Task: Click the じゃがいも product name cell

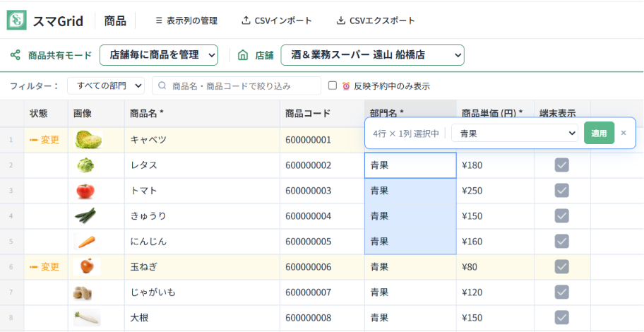Action: (x=203, y=292)
